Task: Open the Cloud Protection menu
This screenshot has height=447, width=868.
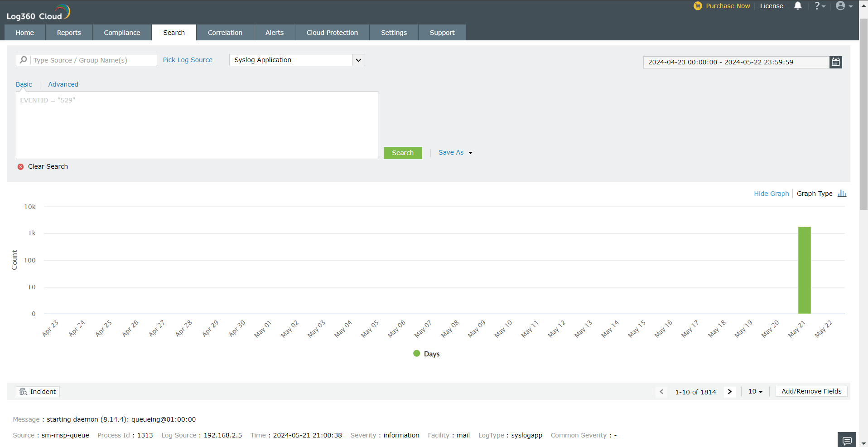Action: [332, 32]
